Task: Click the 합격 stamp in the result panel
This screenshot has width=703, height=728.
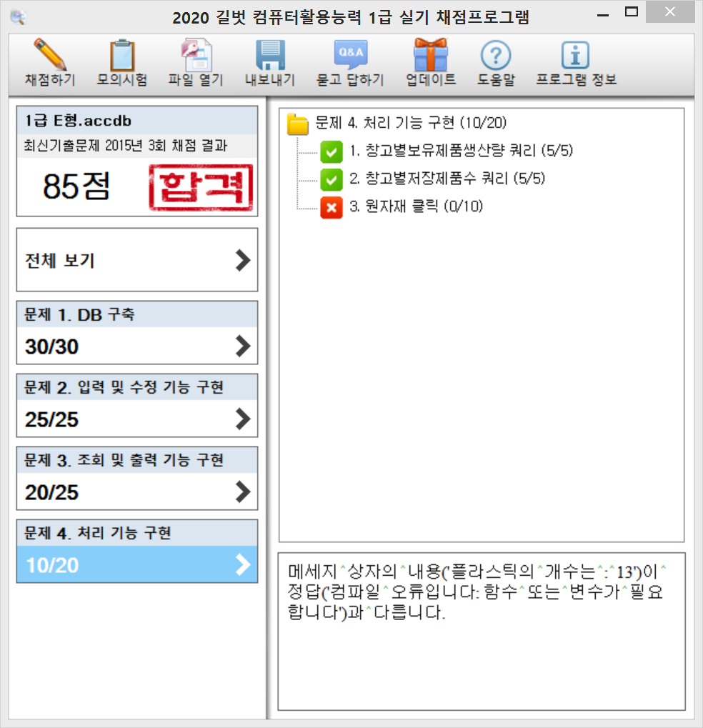Action: coord(201,186)
